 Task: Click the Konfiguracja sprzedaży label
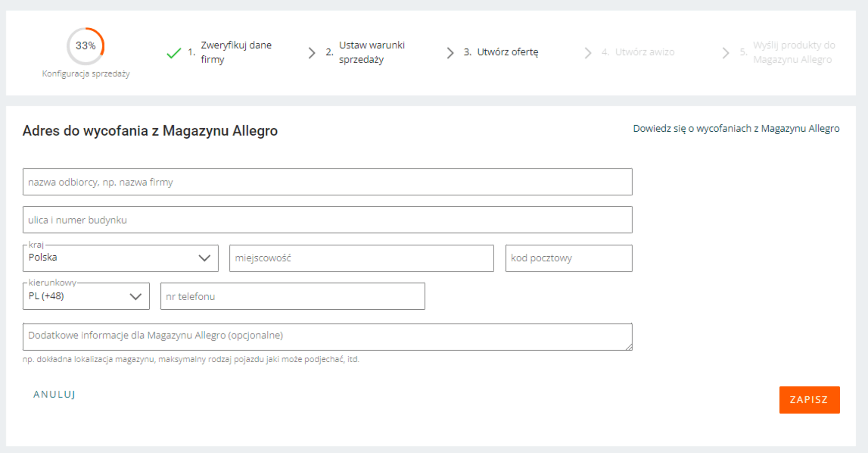pyautogui.click(x=86, y=74)
